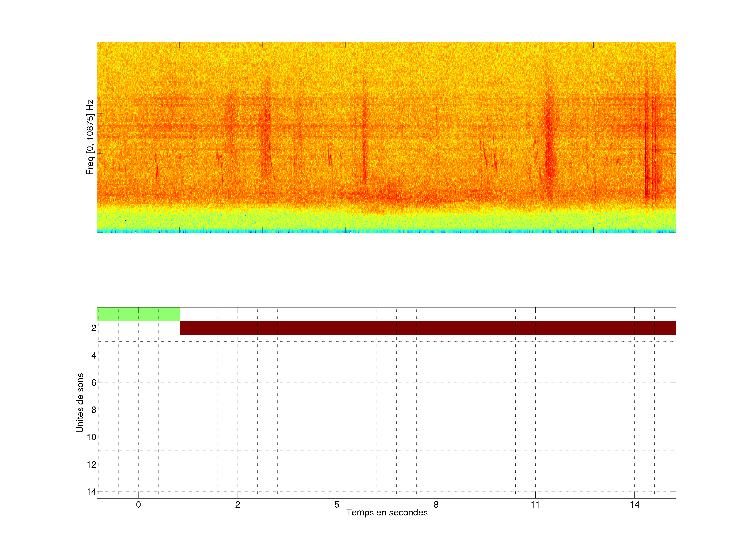The width and height of the screenshot is (747, 560).
Task: Click the y-axis tick label '6' of the units plot
Action: pos(94,382)
